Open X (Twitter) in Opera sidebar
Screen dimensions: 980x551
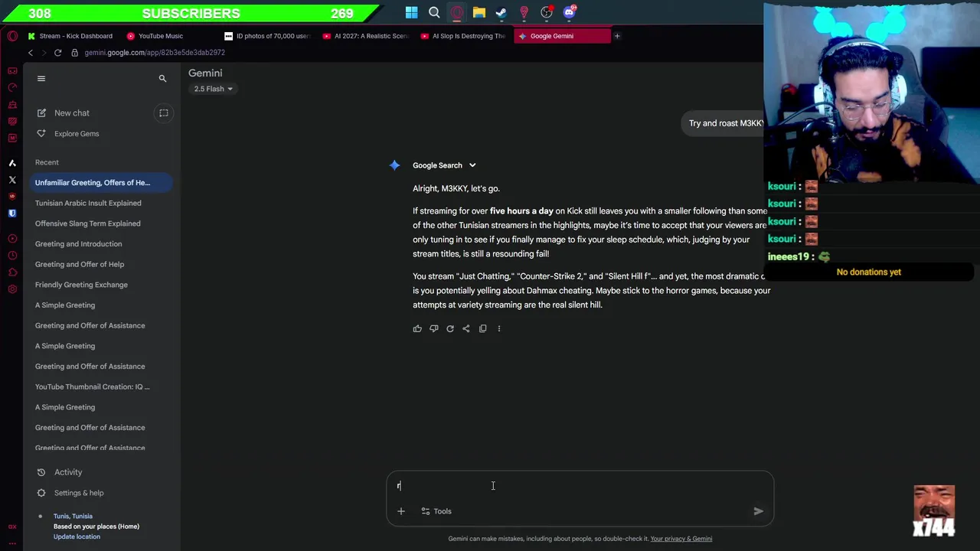12,180
